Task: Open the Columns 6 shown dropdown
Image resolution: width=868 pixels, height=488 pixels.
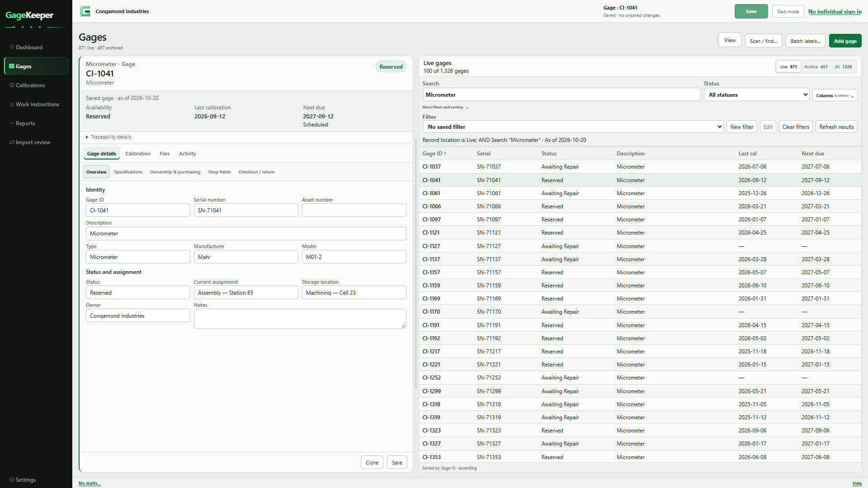Action: pos(835,95)
